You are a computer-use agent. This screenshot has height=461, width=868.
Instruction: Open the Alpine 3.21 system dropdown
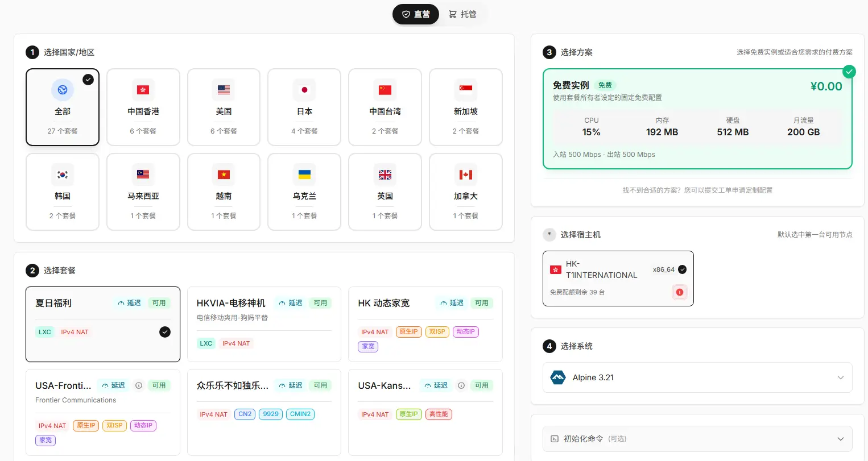click(697, 377)
